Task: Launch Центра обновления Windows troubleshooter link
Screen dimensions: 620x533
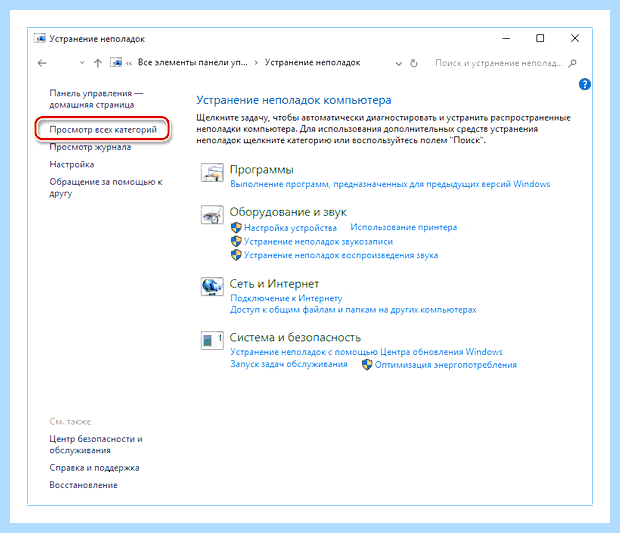Action: click(x=366, y=352)
